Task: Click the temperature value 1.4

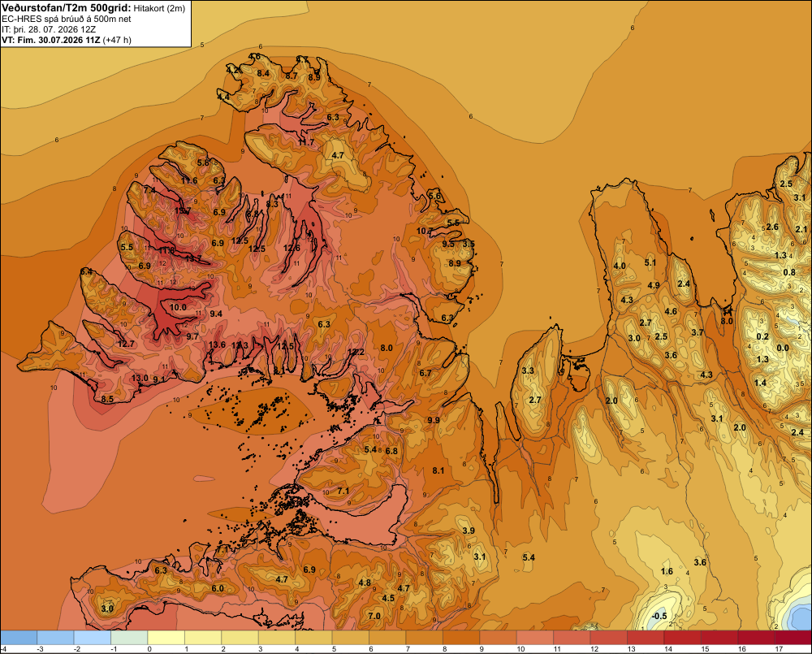Action: 760,383
